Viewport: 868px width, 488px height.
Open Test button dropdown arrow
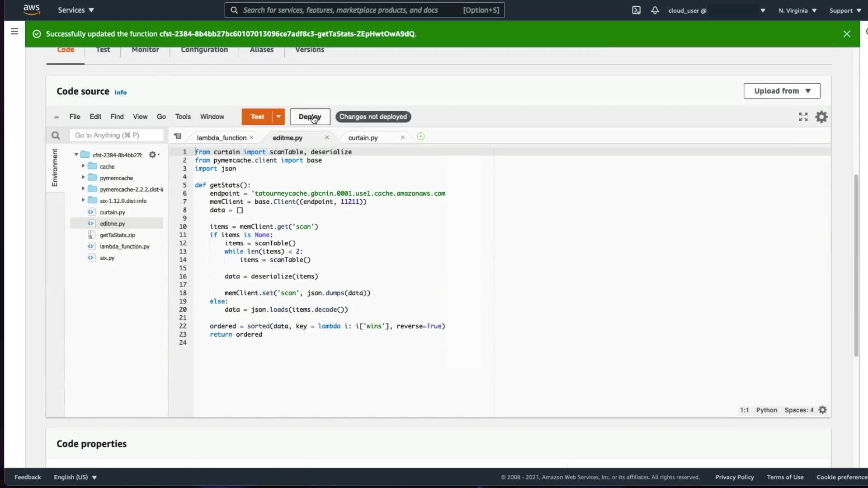point(278,117)
